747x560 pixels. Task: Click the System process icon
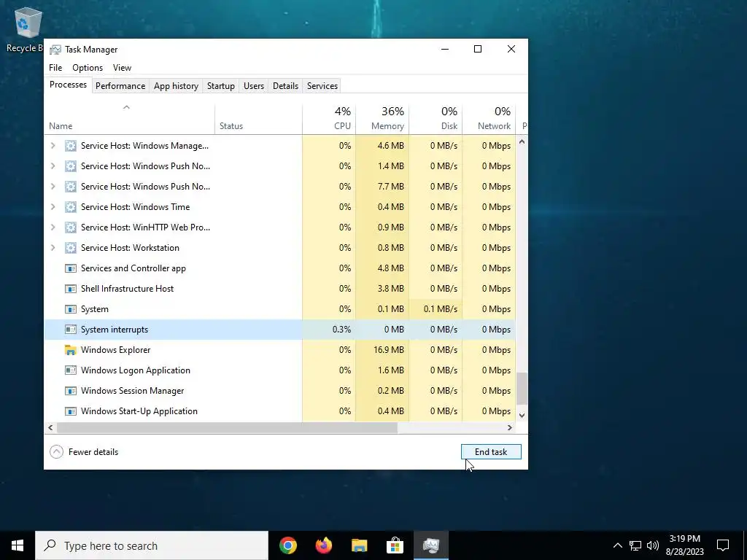71,309
